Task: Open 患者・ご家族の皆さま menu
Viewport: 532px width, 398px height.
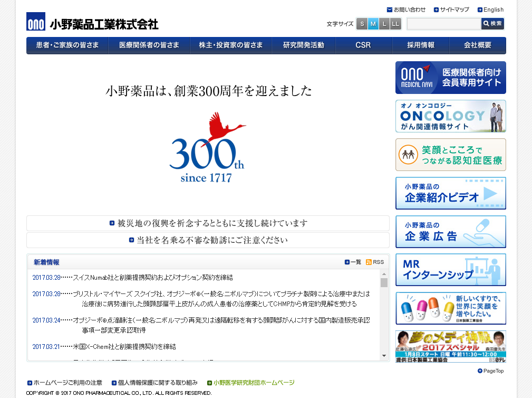Action: pos(67,45)
